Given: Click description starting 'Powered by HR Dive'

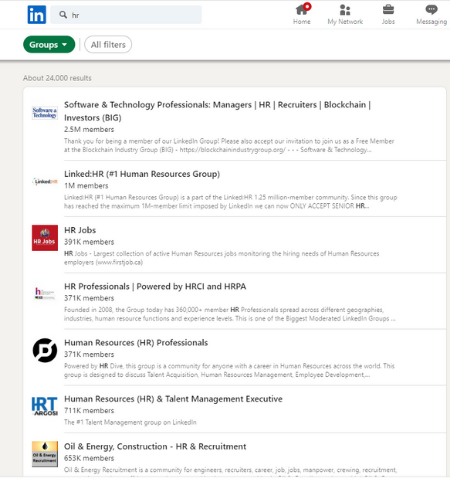Looking at the screenshot, I should (x=229, y=370).
